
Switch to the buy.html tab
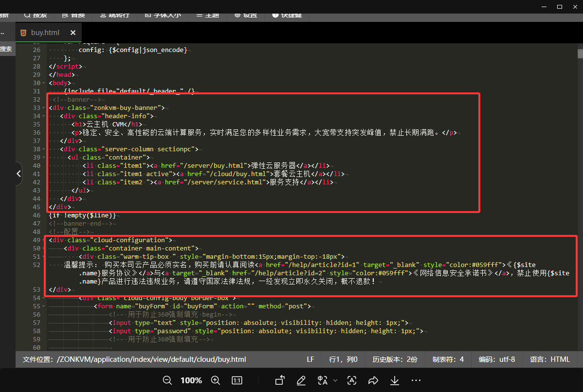click(45, 33)
